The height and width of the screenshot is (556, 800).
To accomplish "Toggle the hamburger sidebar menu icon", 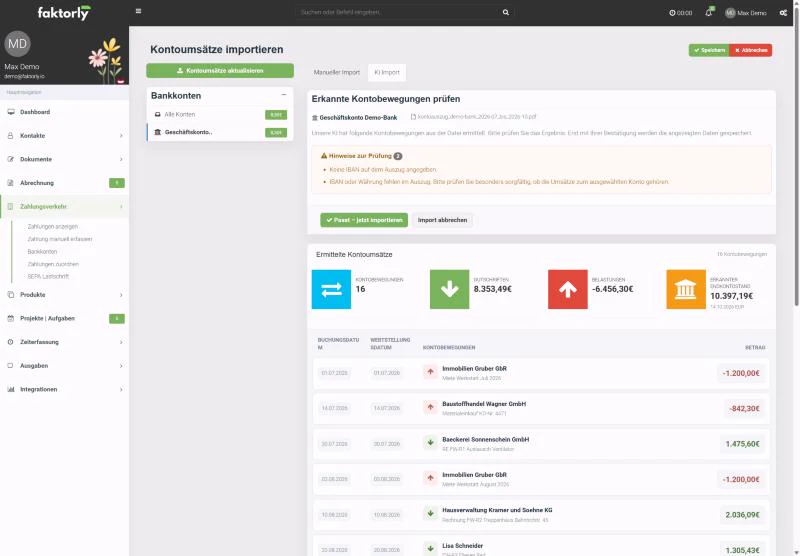I will click(138, 11).
